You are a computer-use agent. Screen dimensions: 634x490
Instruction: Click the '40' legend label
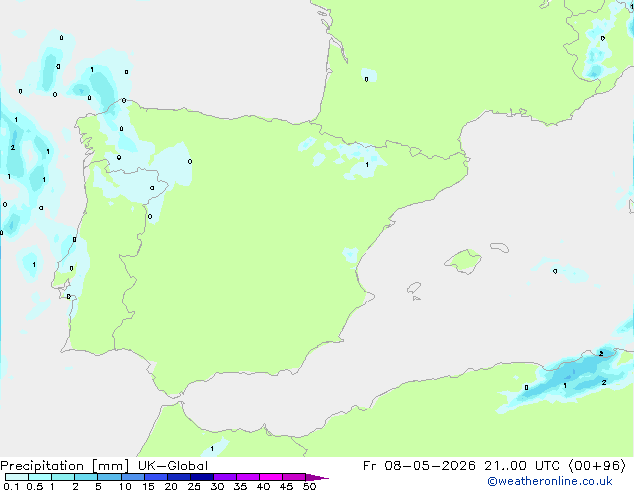pos(263,486)
